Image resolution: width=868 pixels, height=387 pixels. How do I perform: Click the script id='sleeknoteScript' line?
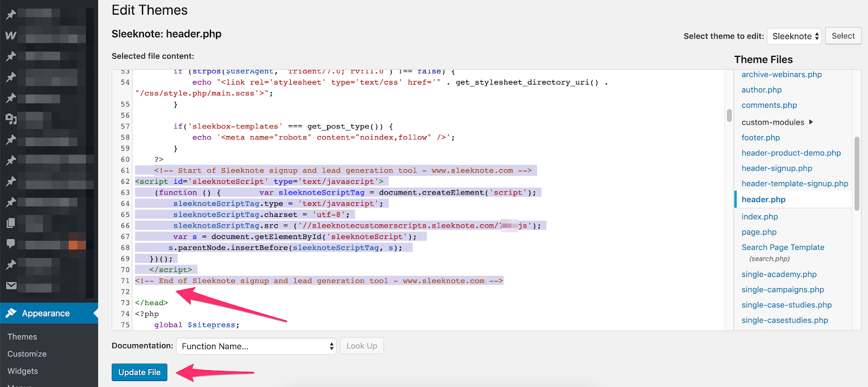259,182
